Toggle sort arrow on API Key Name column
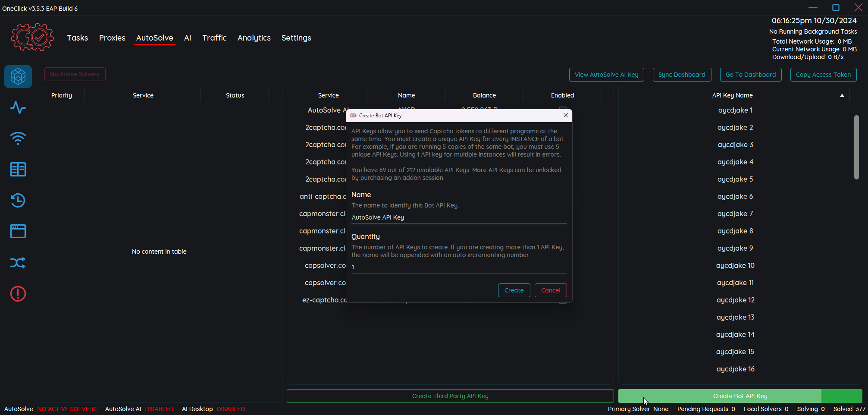 click(842, 95)
